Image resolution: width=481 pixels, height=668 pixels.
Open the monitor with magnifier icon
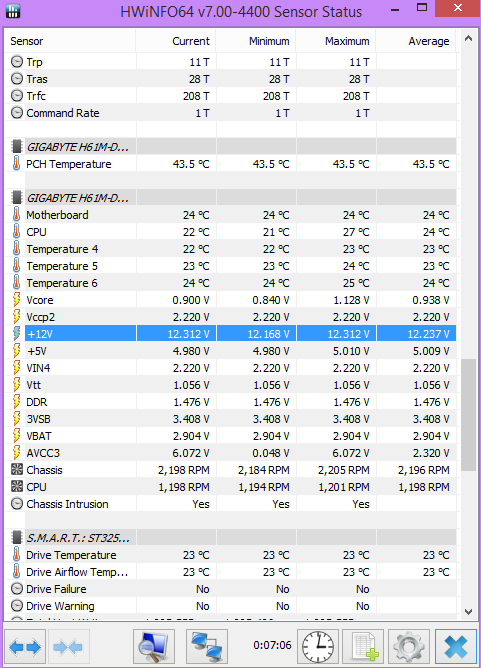coord(154,647)
